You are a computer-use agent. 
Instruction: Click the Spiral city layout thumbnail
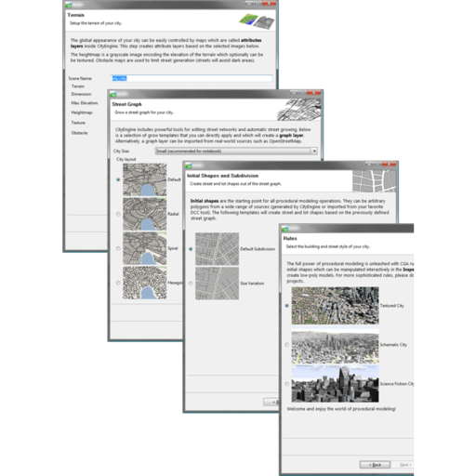pos(145,248)
